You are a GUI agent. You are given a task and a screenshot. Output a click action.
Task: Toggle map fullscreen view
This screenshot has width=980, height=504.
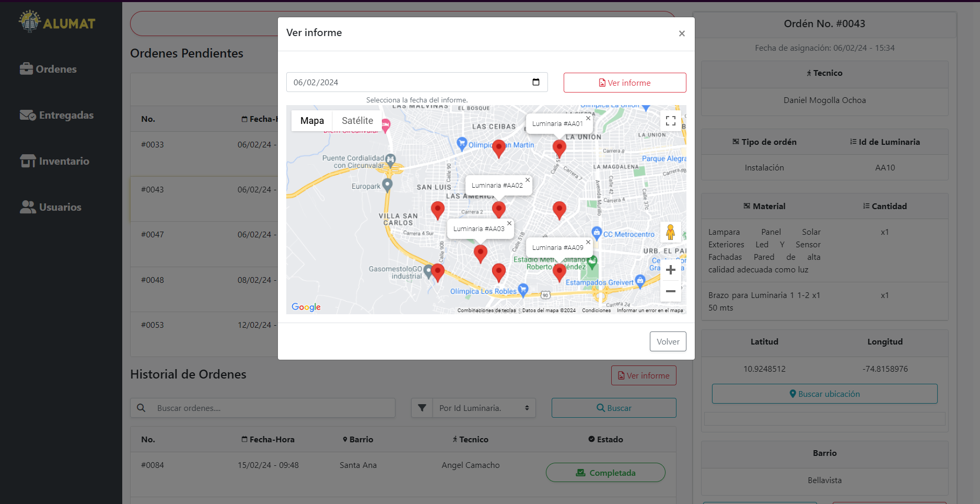[x=671, y=121]
